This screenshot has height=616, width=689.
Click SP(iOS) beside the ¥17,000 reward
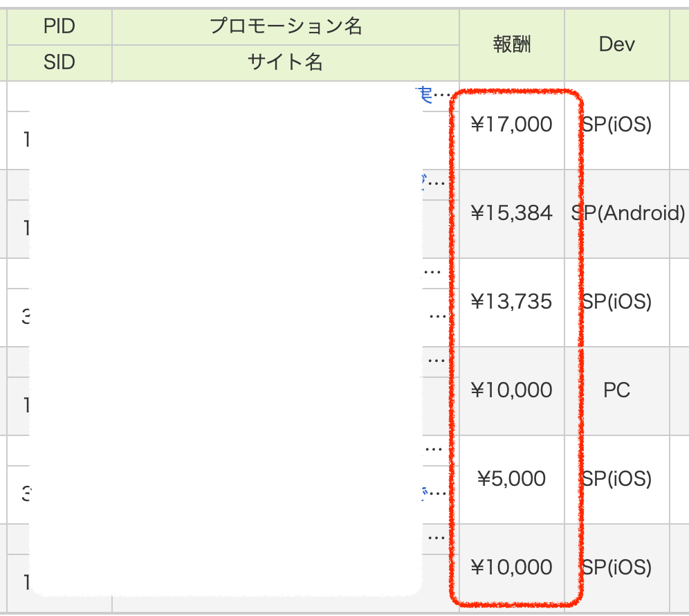[x=616, y=125]
